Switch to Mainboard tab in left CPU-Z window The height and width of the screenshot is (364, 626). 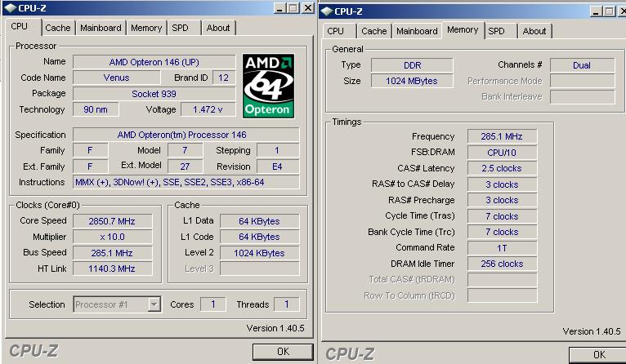point(101,28)
